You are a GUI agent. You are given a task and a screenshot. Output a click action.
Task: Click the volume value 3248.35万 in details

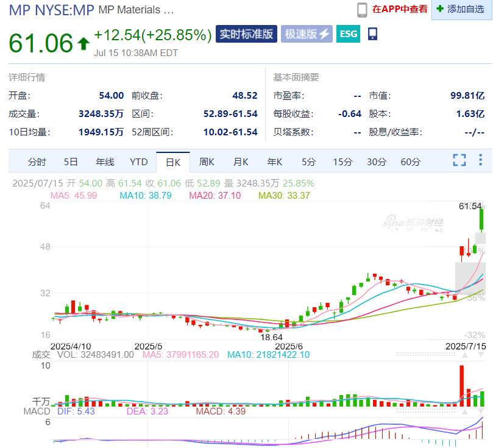click(x=101, y=114)
